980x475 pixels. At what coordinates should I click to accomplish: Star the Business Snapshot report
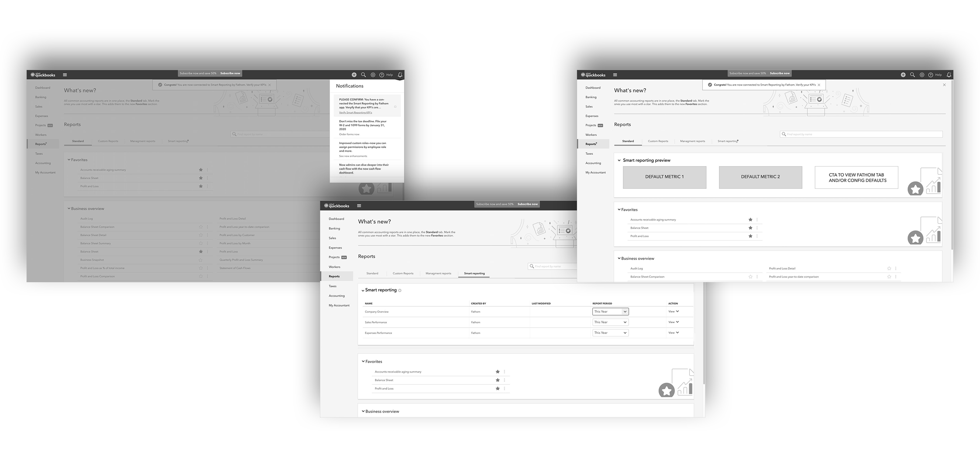click(x=200, y=260)
